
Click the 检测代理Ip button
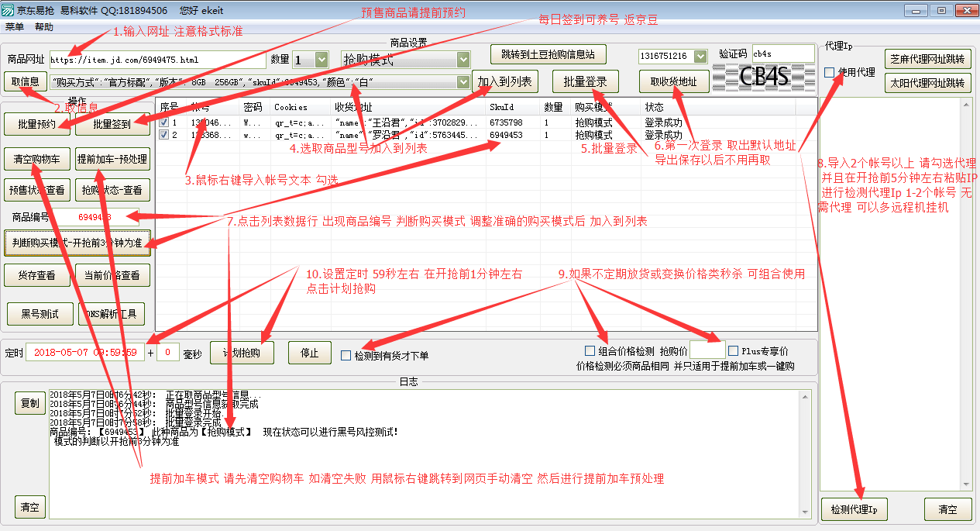coord(854,509)
